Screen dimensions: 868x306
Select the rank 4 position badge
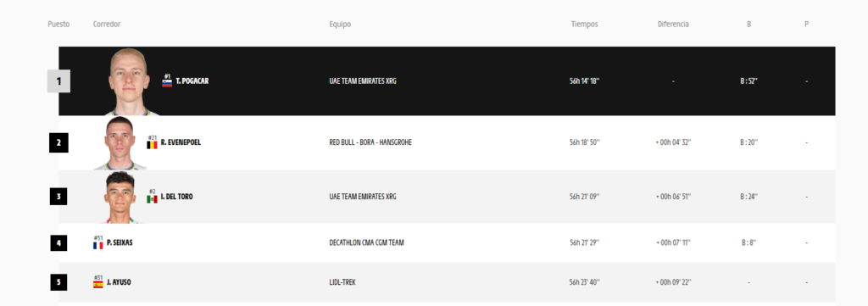click(58, 243)
